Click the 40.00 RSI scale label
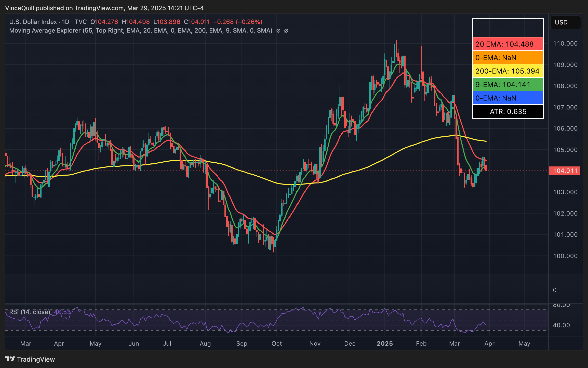This screenshot has width=588, height=368. tap(562, 325)
